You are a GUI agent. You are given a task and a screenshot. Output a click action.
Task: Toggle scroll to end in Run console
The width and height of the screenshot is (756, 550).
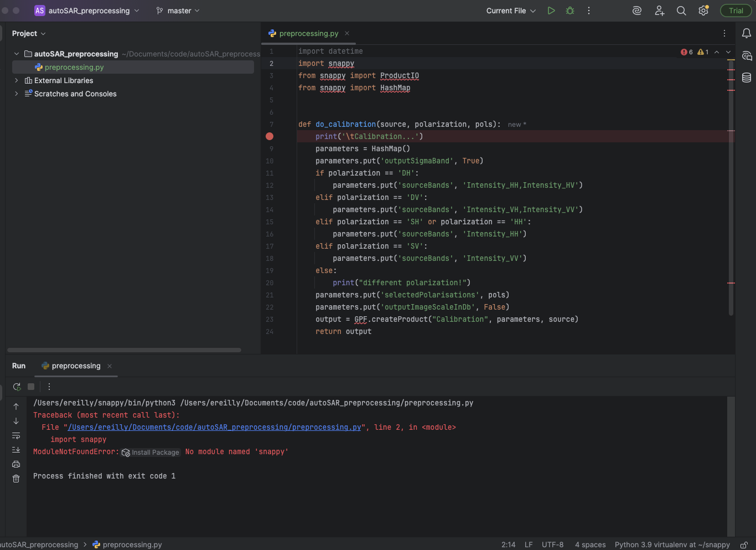pyautogui.click(x=16, y=450)
